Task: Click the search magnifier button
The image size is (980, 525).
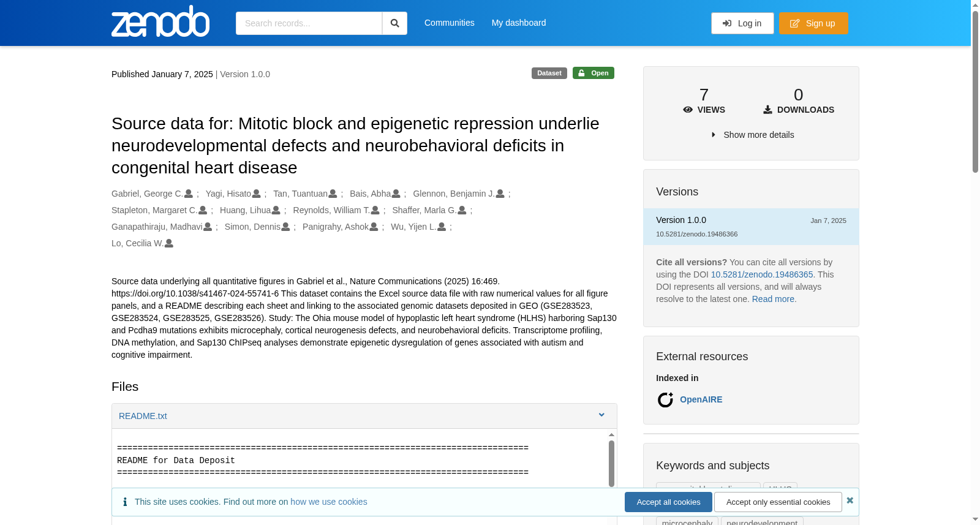Action: (395, 23)
